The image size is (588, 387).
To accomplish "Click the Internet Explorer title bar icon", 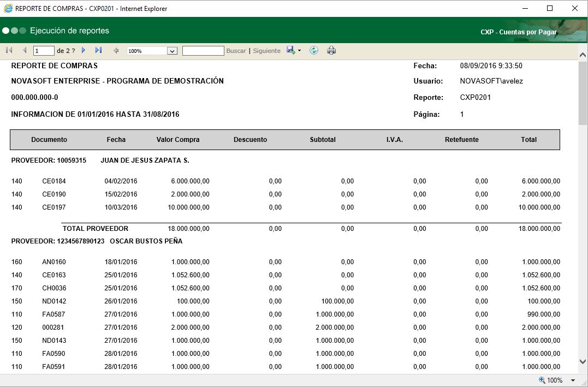I will coord(8,8).
